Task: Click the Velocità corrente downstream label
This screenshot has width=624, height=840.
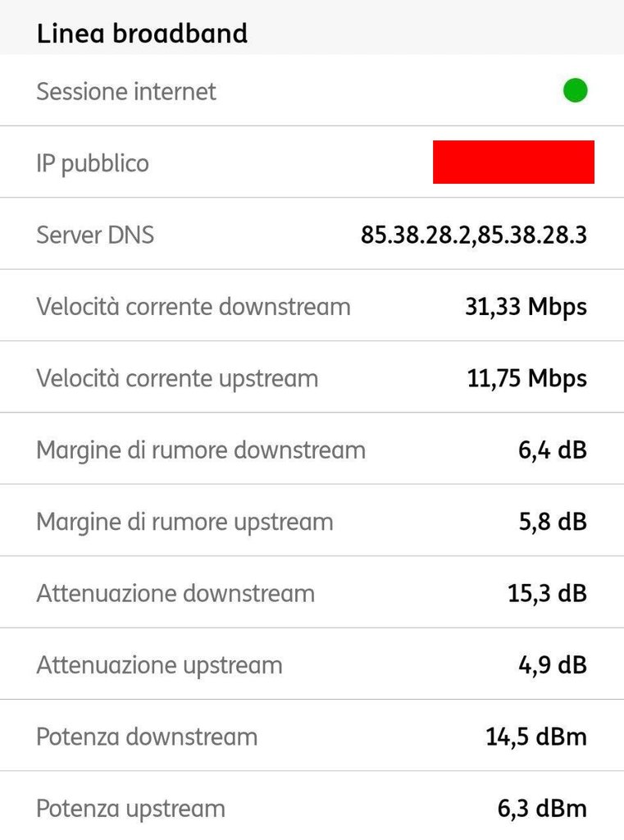Action: (x=194, y=307)
